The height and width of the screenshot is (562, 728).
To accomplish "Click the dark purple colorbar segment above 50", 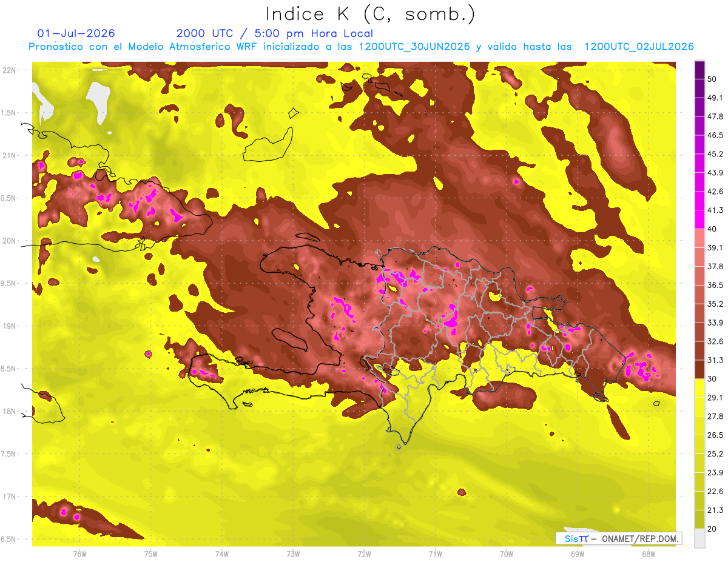I will coord(699,71).
